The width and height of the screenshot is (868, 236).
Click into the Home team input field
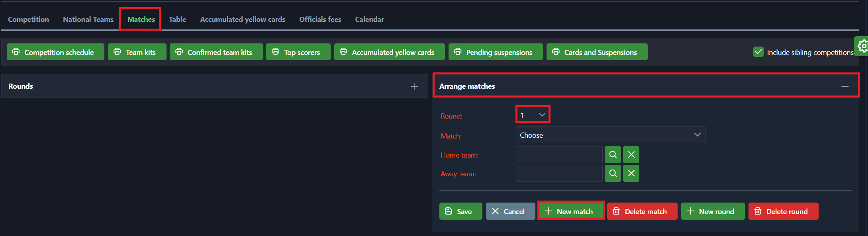[x=559, y=155]
